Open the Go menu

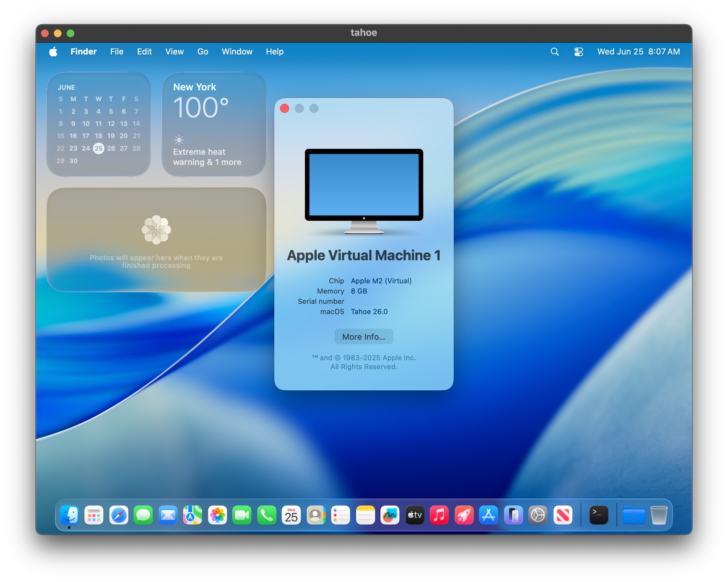203,52
